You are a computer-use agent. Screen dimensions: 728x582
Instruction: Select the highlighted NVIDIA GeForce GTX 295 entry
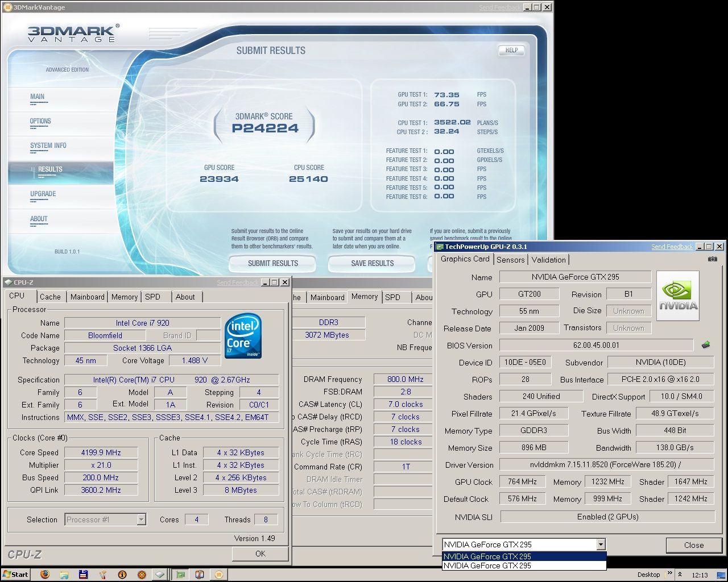(x=524, y=556)
